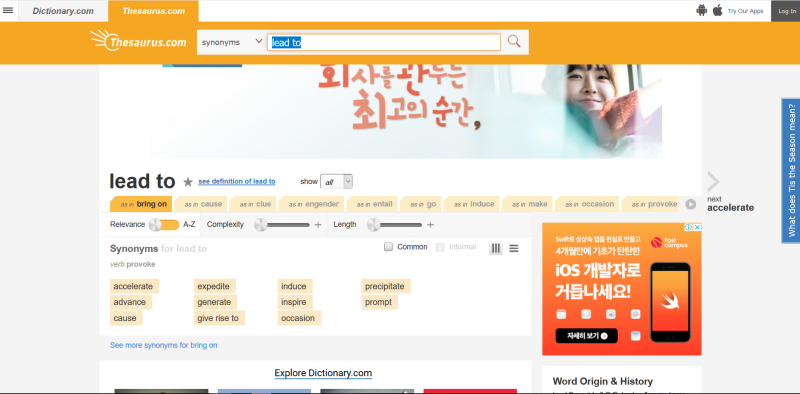Open the show 'all' dropdown

point(336,182)
